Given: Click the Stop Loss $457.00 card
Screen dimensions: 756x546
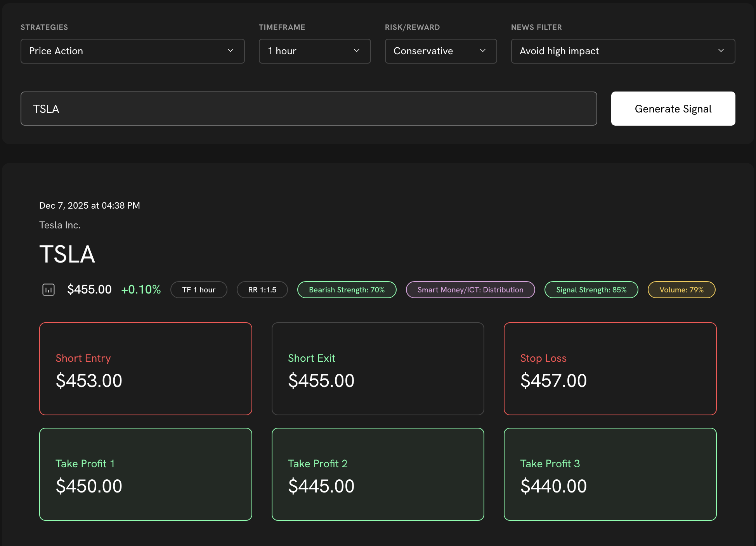Looking at the screenshot, I should pos(610,368).
